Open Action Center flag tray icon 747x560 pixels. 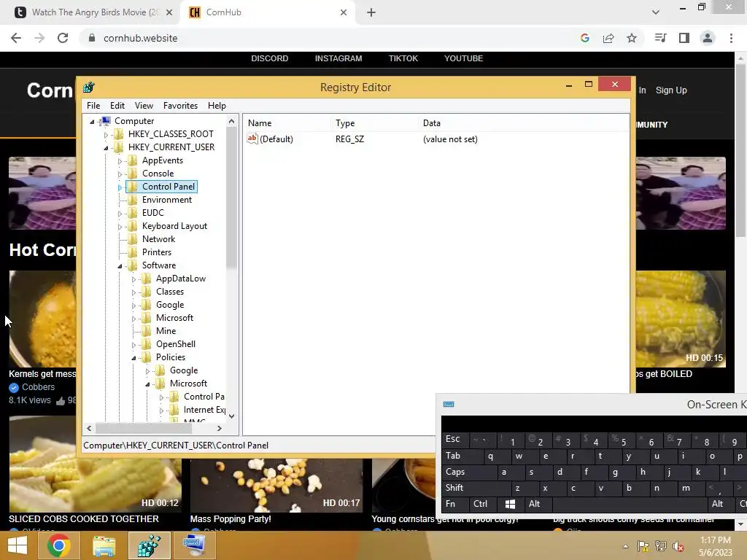coord(643,546)
